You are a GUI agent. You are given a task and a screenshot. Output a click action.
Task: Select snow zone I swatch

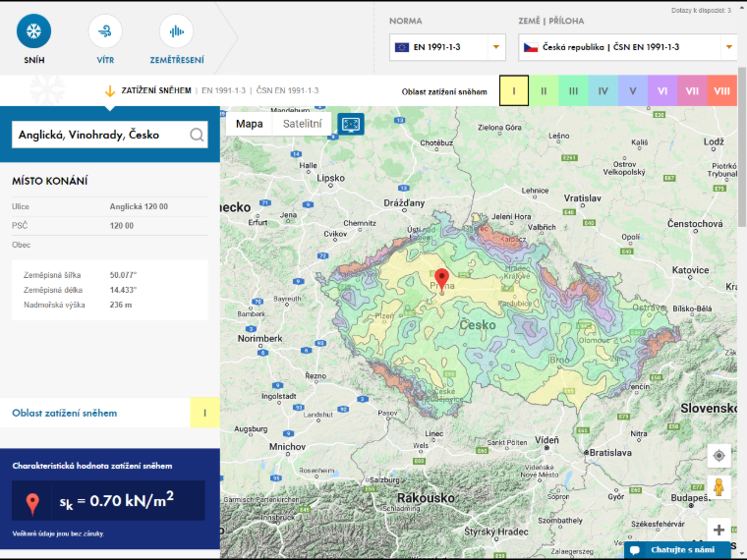[x=513, y=90]
